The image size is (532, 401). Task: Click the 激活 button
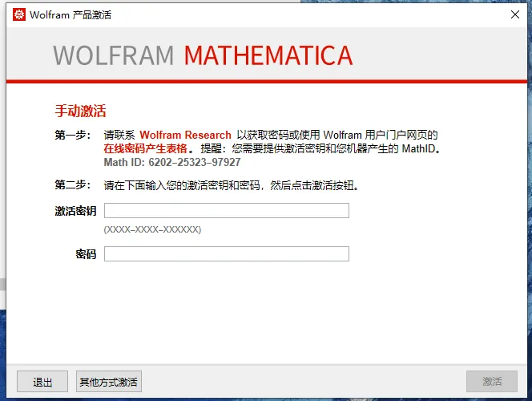tap(492, 382)
